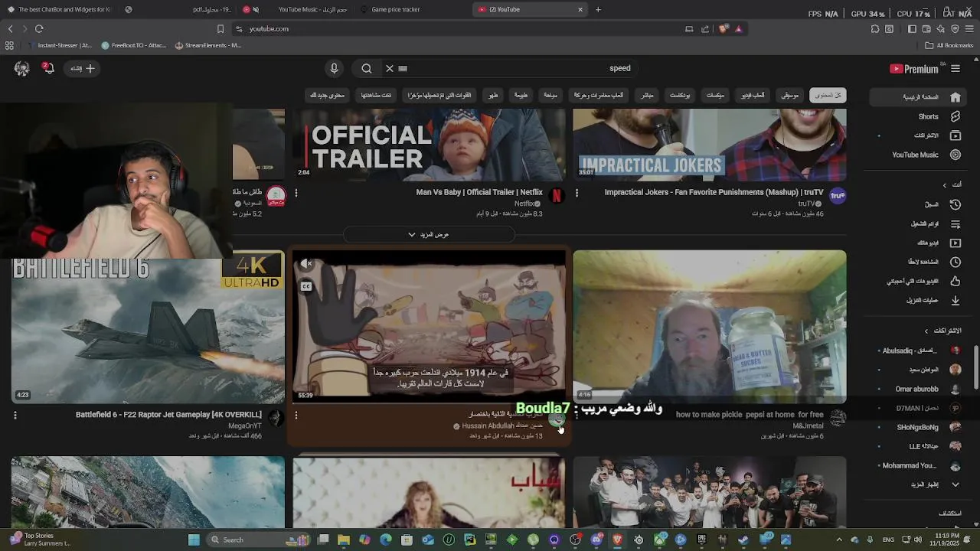
Task: Open pickle pepsi video thumbnail
Action: (710, 327)
